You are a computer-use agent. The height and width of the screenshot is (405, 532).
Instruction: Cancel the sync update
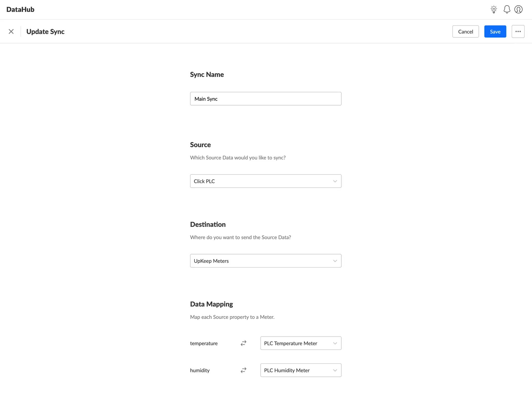(x=465, y=31)
